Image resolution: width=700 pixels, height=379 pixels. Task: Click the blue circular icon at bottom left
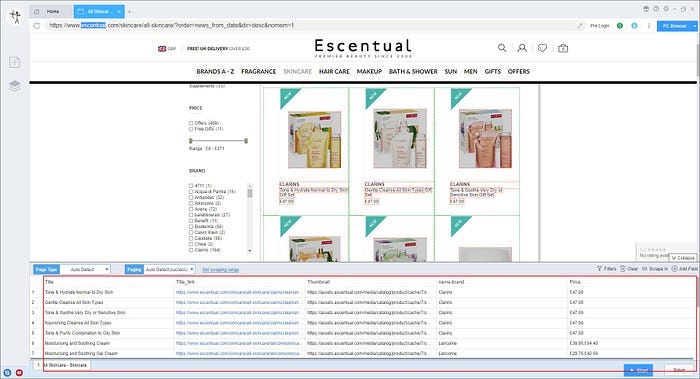(x=7, y=372)
